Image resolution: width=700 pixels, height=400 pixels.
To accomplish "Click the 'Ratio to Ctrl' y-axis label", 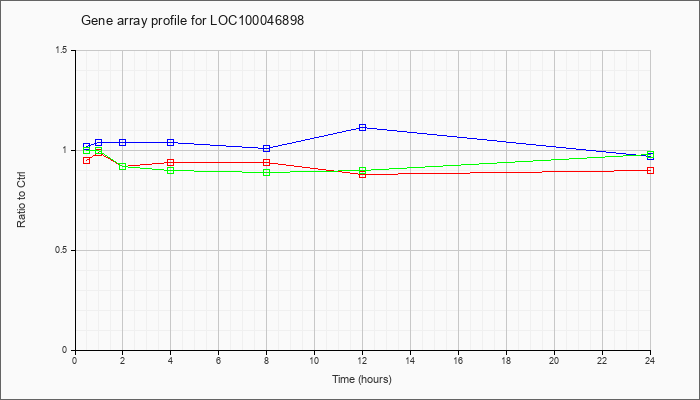I will [x=21, y=199].
